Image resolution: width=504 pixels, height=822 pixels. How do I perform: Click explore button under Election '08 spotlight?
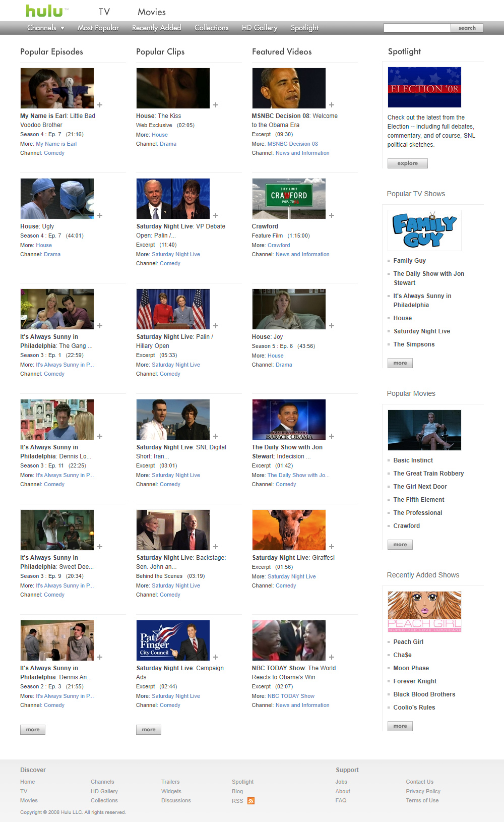pyautogui.click(x=407, y=163)
